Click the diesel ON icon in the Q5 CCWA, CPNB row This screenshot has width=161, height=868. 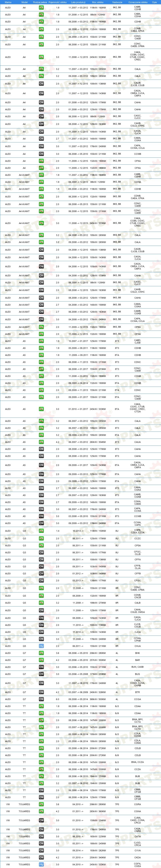[41, 639]
